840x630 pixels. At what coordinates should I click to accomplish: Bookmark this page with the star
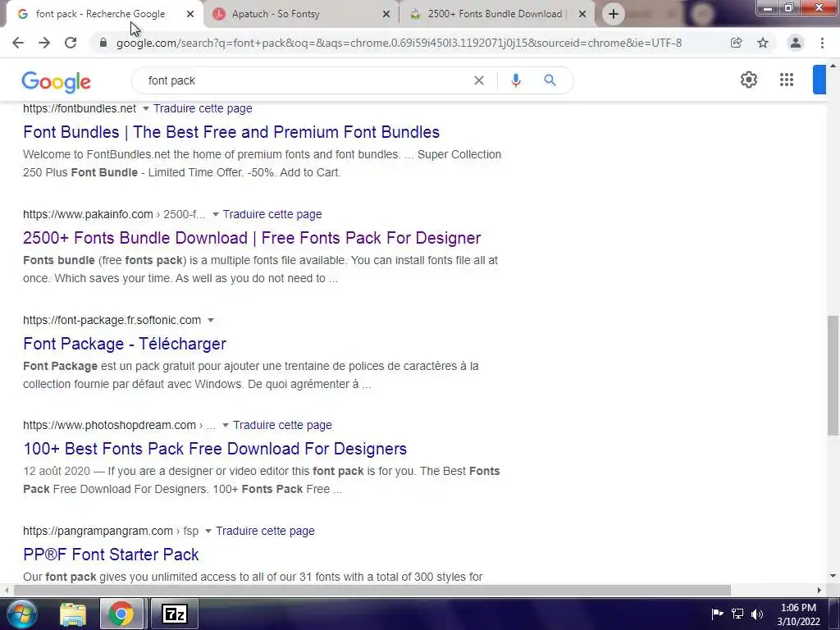[763, 43]
